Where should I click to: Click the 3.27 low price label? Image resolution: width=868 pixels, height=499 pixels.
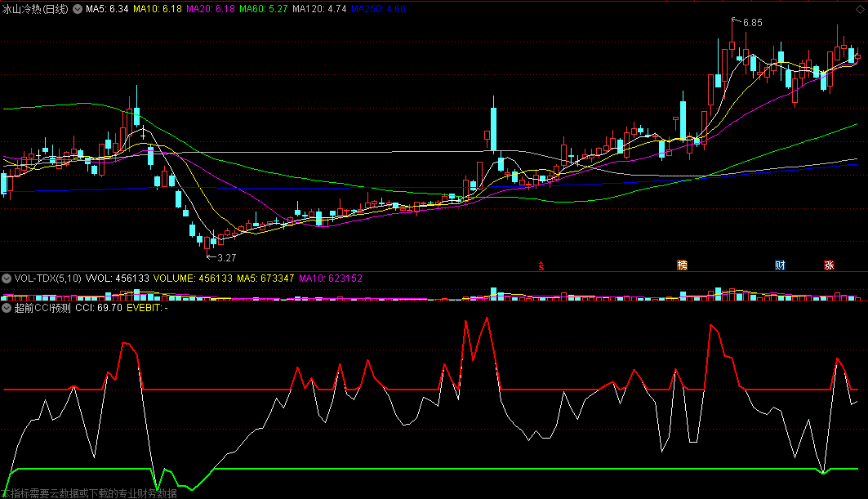click(x=226, y=257)
